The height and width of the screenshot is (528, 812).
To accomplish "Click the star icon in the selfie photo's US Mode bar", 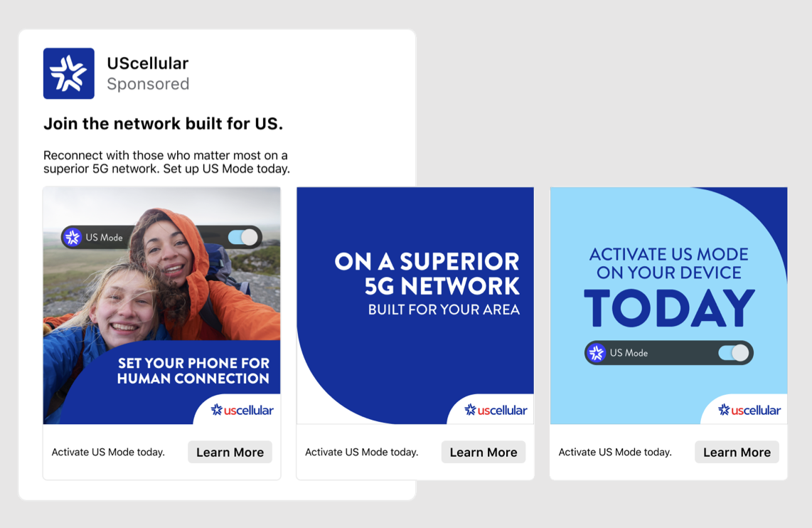I will (x=73, y=237).
